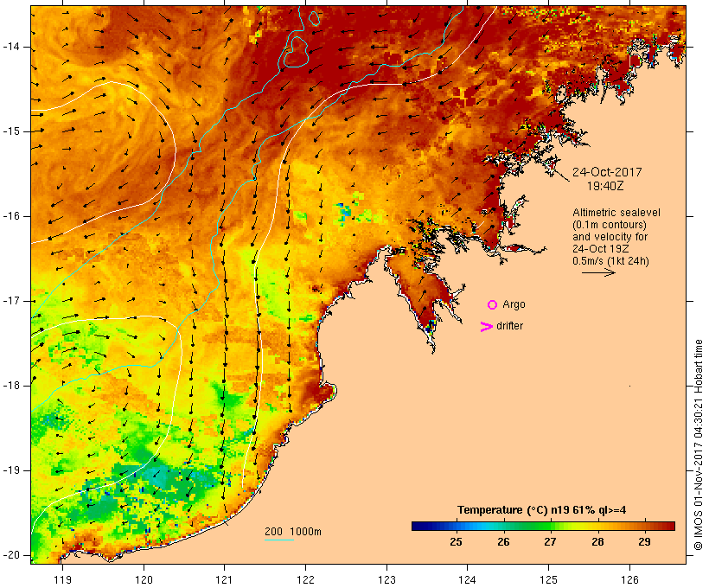The width and height of the screenshot is (709, 588).
Task: Click the 'Altimetric sealevel' caption text
Action: 616,213
